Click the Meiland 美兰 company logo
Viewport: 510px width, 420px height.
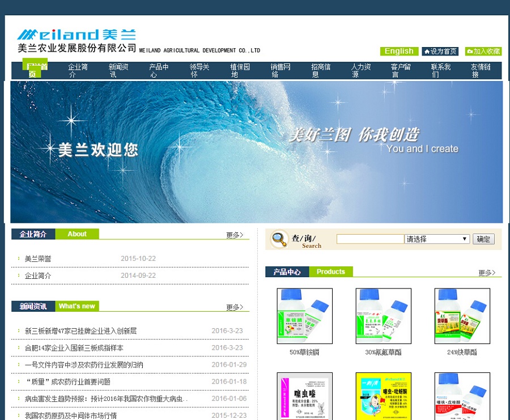point(76,41)
